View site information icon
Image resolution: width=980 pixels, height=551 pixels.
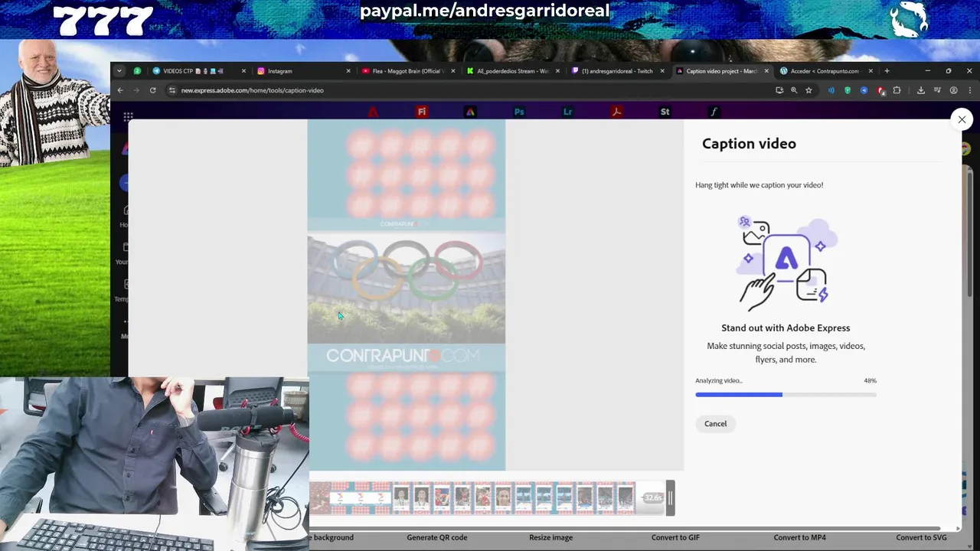172,90
